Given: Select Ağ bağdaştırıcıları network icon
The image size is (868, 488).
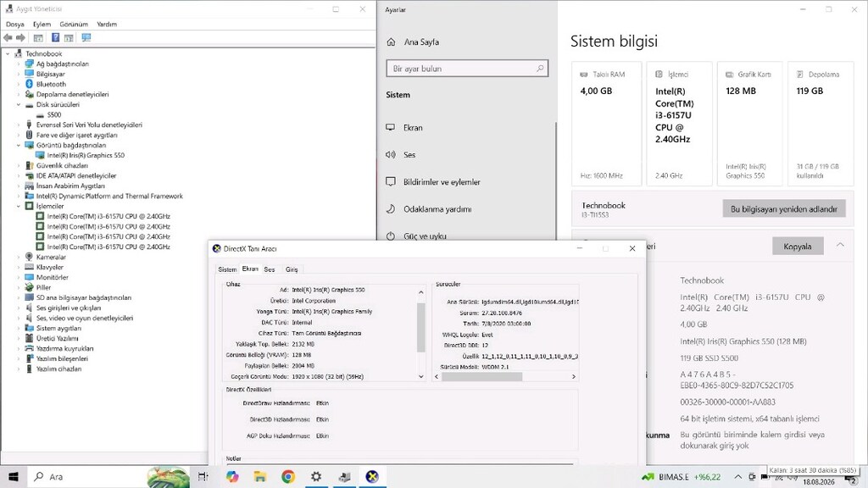Looking at the screenshot, I should (30, 64).
